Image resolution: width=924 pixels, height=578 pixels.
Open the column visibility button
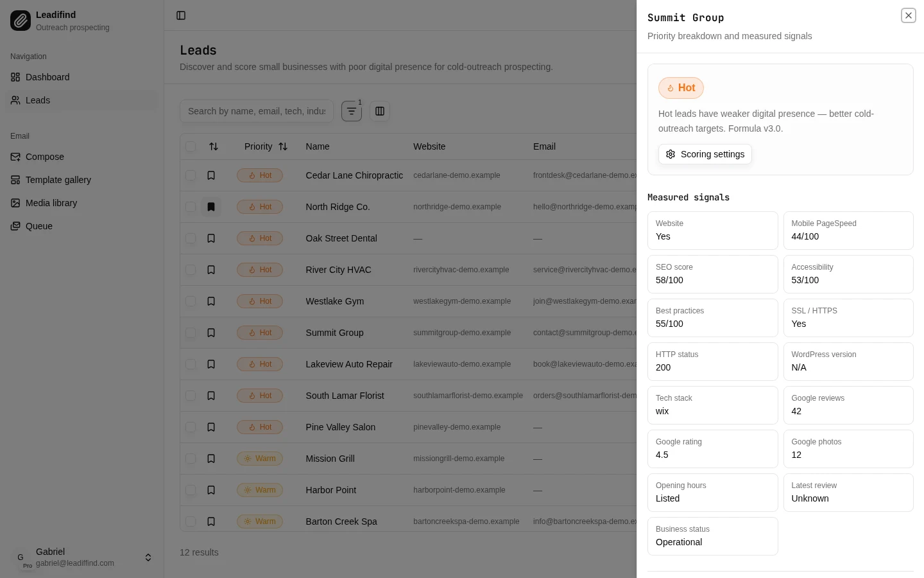[380, 111]
